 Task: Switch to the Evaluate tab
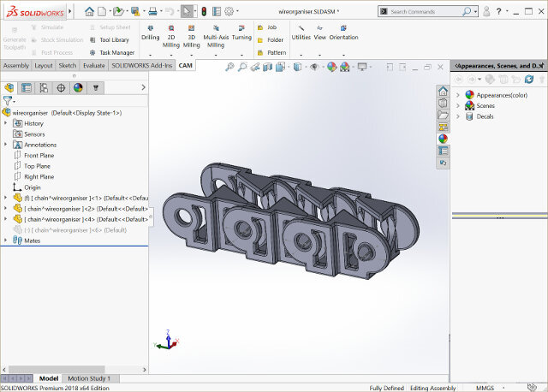pos(94,66)
